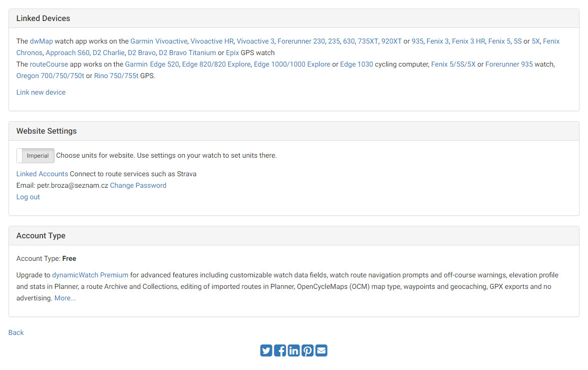This screenshot has width=588, height=370.
Task: Click the Website Settings panel heading
Action: pyautogui.click(x=47, y=131)
